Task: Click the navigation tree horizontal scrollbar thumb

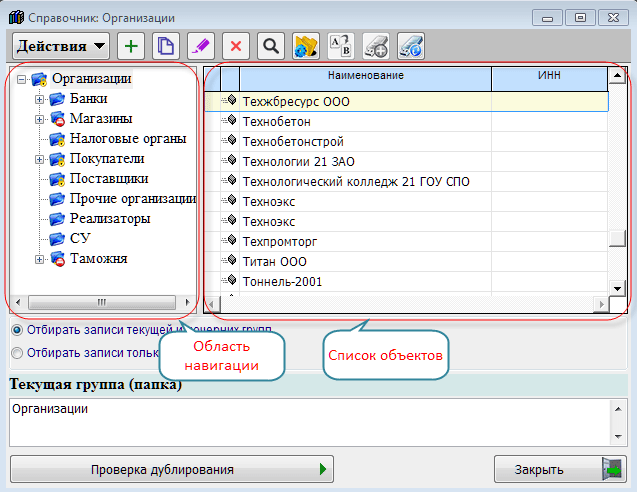Action: click(102, 302)
